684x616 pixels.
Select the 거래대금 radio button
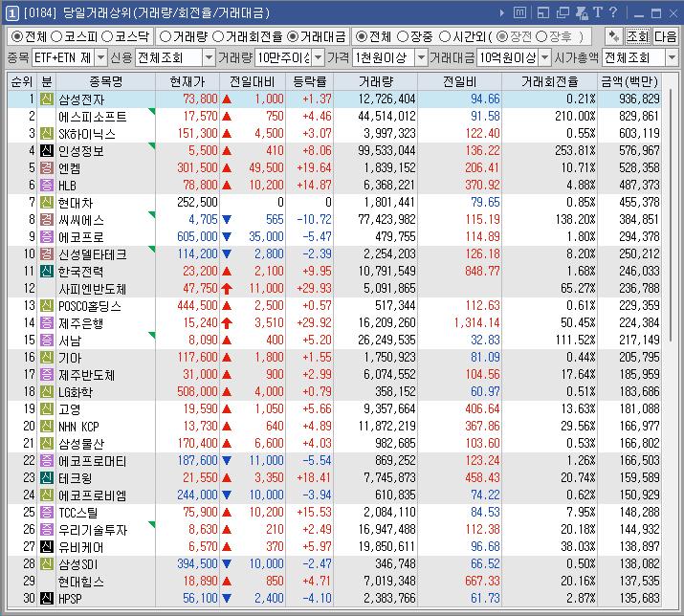coord(293,37)
